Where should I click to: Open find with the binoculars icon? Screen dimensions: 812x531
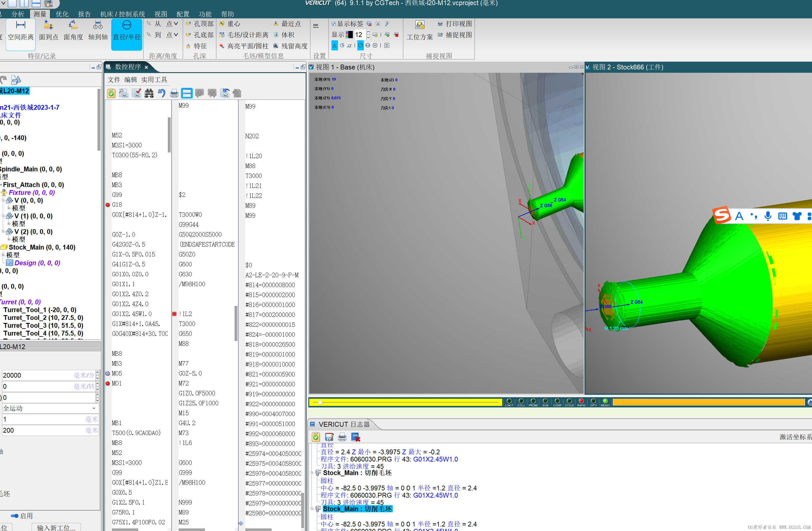point(149,93)
